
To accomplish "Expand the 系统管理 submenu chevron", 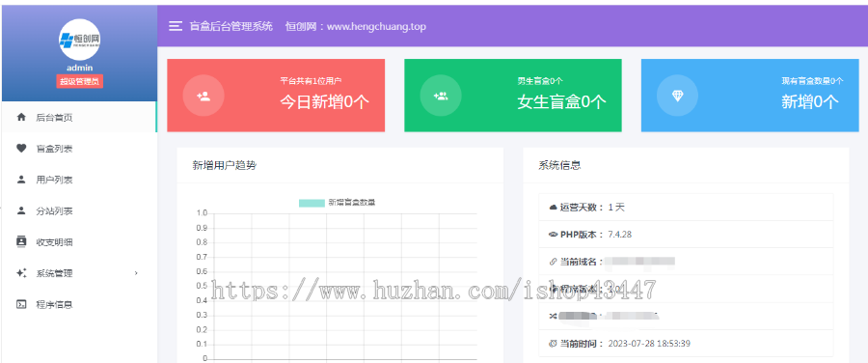I will point(136,273).
